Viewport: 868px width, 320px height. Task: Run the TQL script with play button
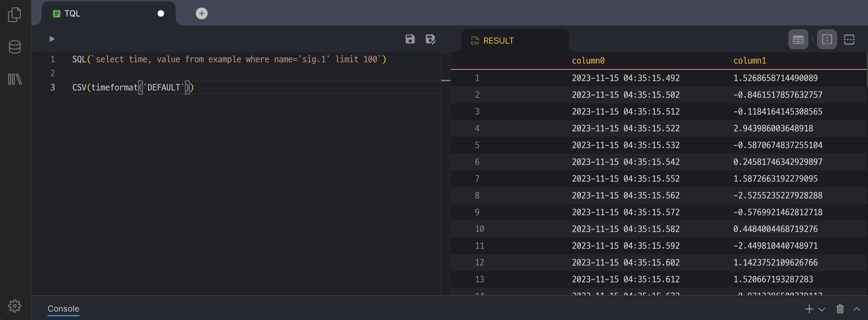[x=52, y=39]
